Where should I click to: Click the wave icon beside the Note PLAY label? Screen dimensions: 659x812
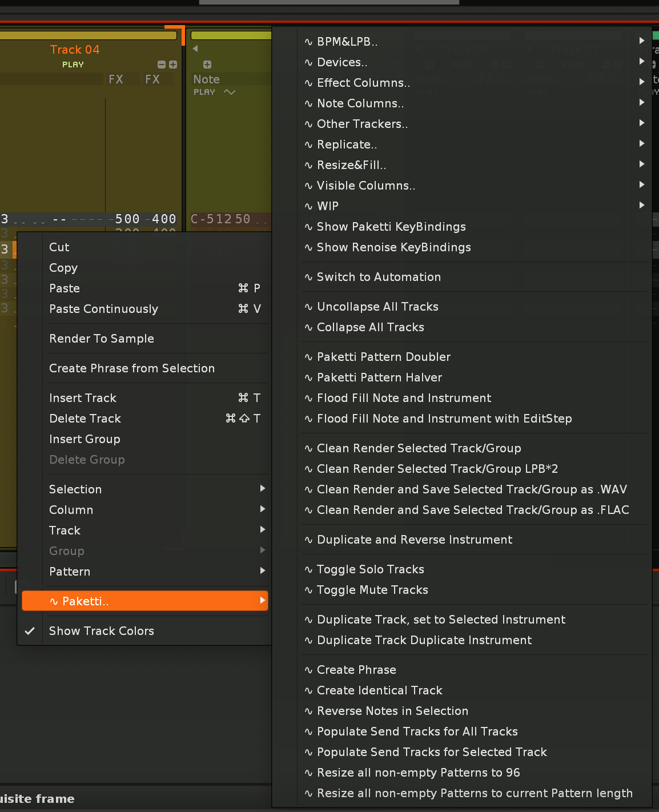[230, 92]
